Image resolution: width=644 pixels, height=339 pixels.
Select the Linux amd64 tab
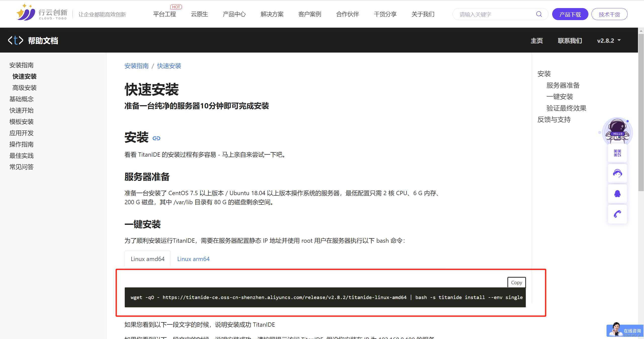point(148,259)
